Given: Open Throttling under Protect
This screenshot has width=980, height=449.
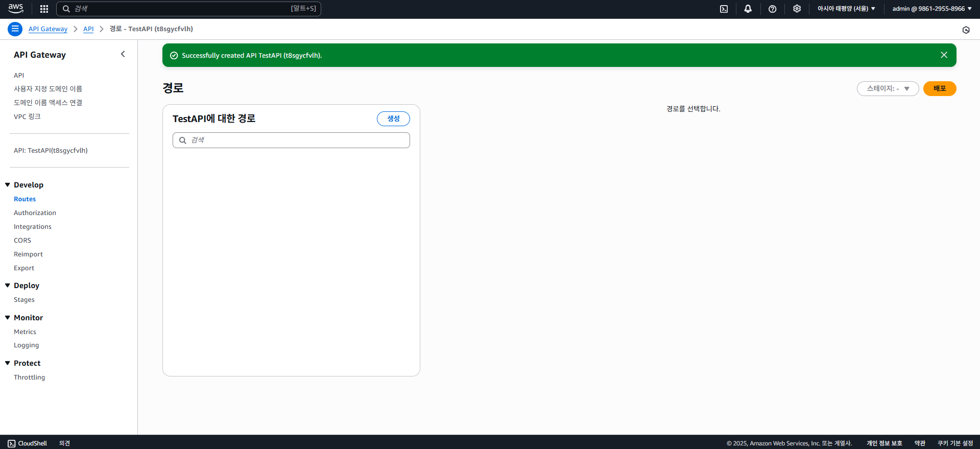Looking at the screenshot, I should click(29, 377).
